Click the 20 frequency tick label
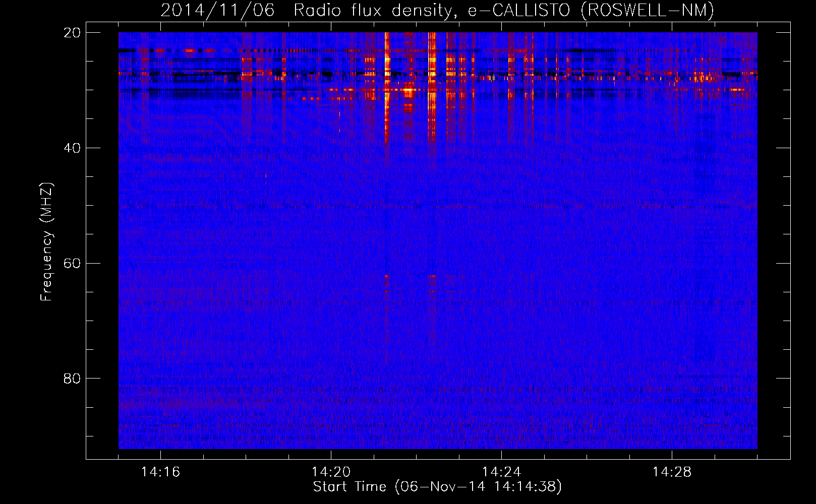816x504 pixels. (x=72, y=33)
